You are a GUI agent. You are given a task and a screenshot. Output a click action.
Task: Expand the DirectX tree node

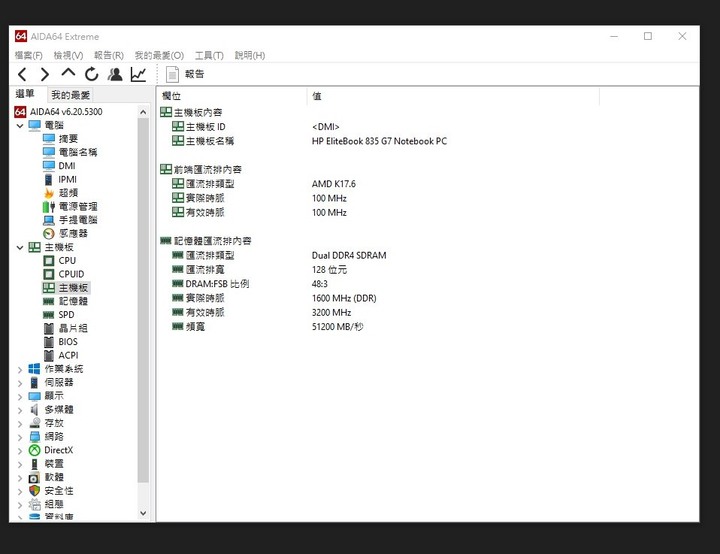20,451
